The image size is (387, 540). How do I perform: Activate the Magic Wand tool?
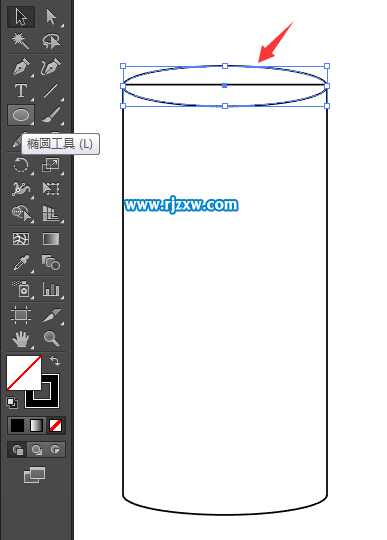(x=20, y=41)
